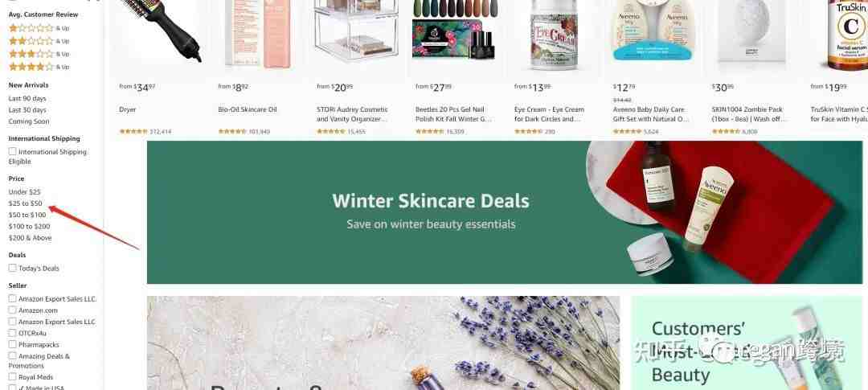Viewport: 868px width, 390px height.
Task: Enable the International Shipping Eligible checkbox
Action: pyautogui.click(x=12, y=151)
